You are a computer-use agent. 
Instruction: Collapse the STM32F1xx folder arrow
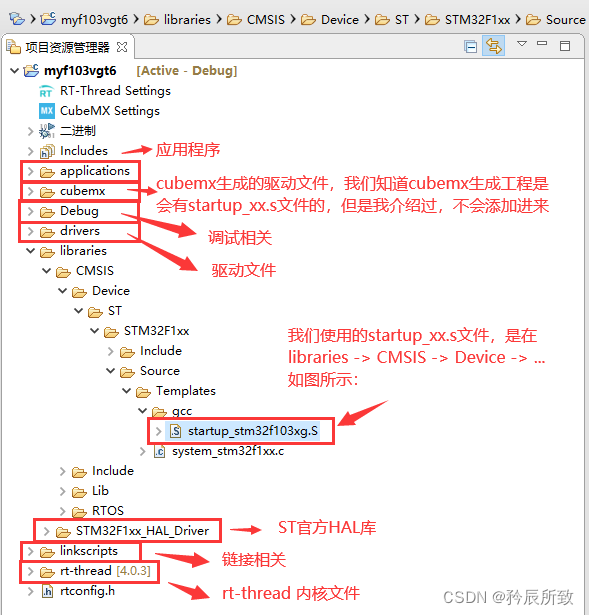click(95, 331)
